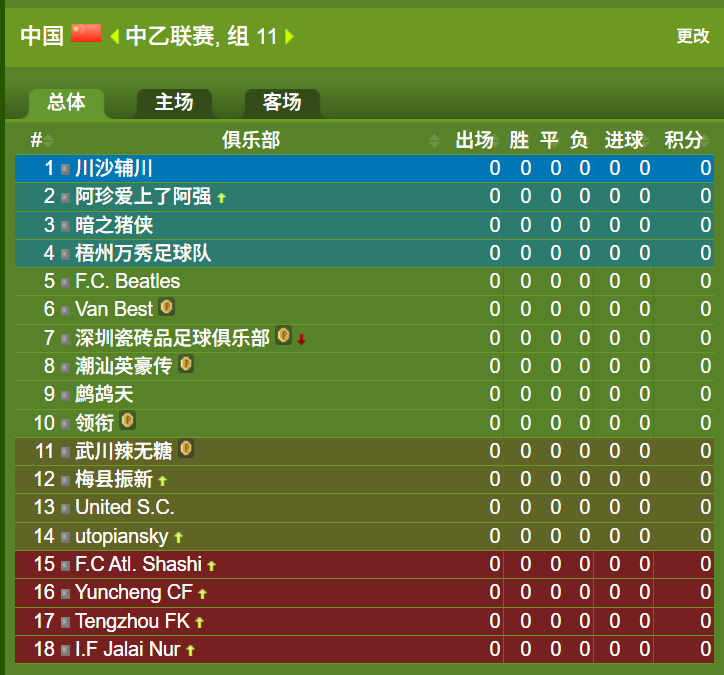Viewport: 724px width, 675px height.
Task: Switch to the 主场 tab
Action: (x=174, y=102)
